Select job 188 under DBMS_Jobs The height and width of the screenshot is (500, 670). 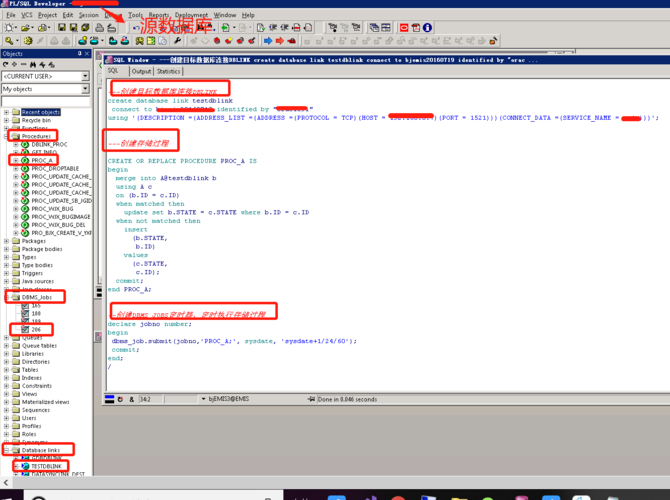36,313
